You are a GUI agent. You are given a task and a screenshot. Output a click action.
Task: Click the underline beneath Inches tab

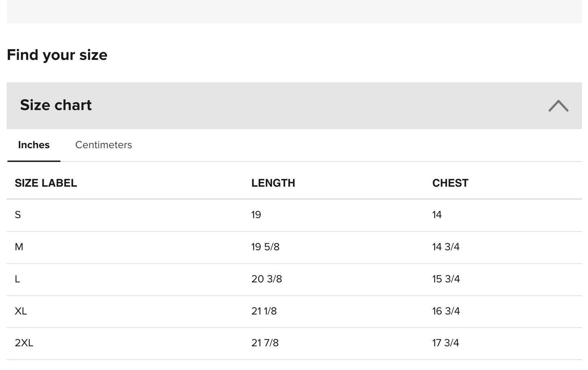(34, 160)
